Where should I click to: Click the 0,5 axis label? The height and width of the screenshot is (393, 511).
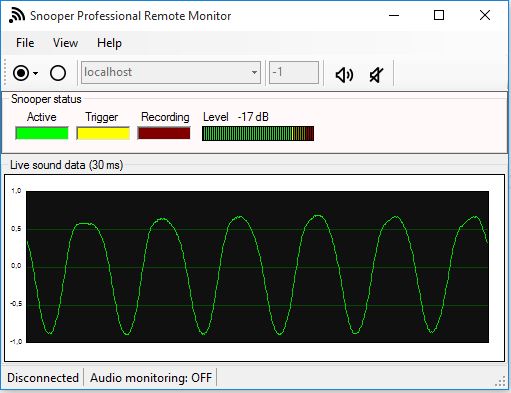pos(16,229)
